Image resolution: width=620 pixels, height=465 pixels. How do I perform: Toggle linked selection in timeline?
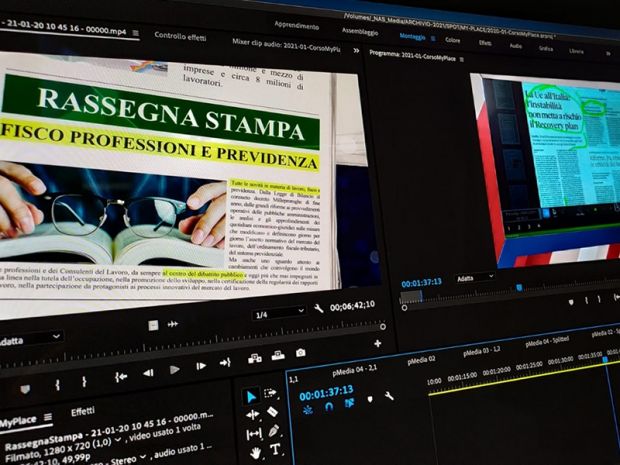349,403
